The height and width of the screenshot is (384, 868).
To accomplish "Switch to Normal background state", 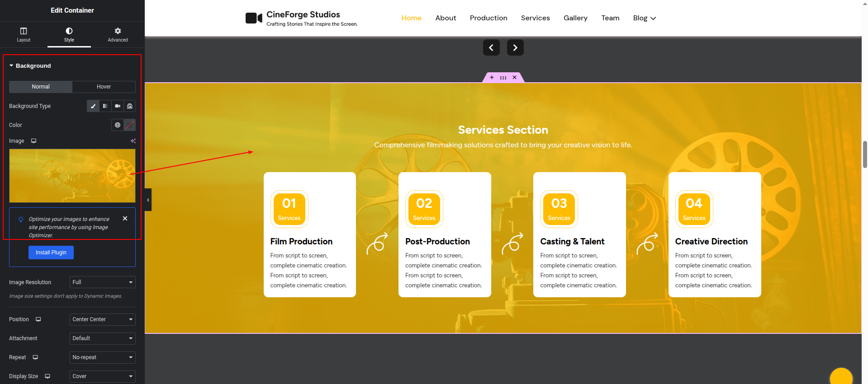I will (41, 87).
